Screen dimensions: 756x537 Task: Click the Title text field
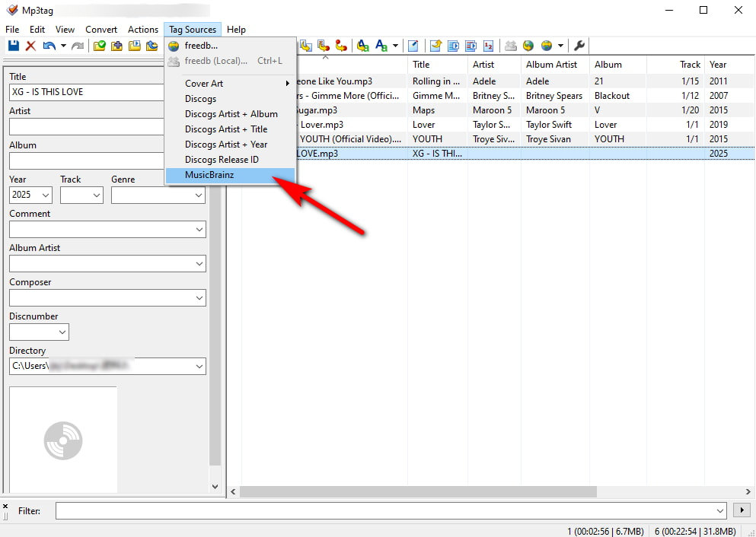pos(107,92)
